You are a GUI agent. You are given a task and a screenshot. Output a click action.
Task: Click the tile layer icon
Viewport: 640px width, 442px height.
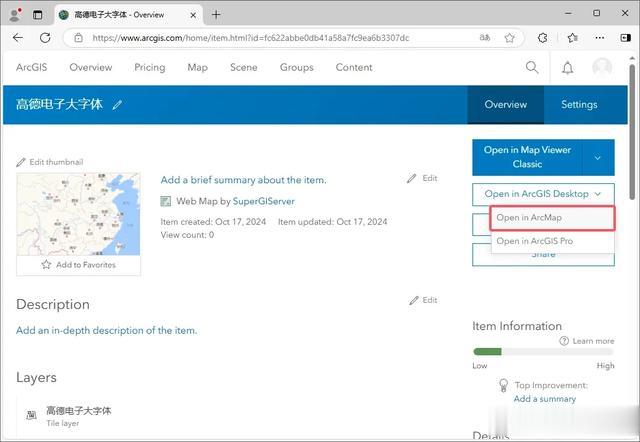pyautogui.click(x=31, y=415)
